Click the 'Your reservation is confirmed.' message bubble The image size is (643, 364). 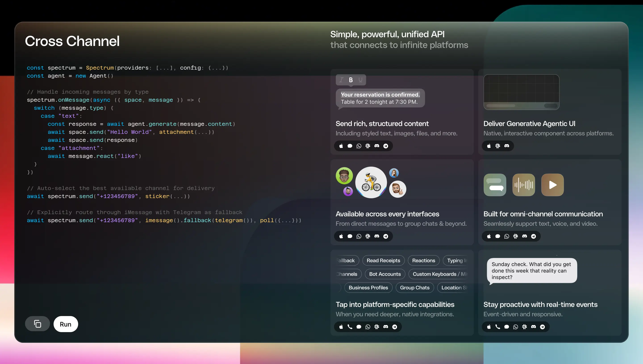[380, 98]
